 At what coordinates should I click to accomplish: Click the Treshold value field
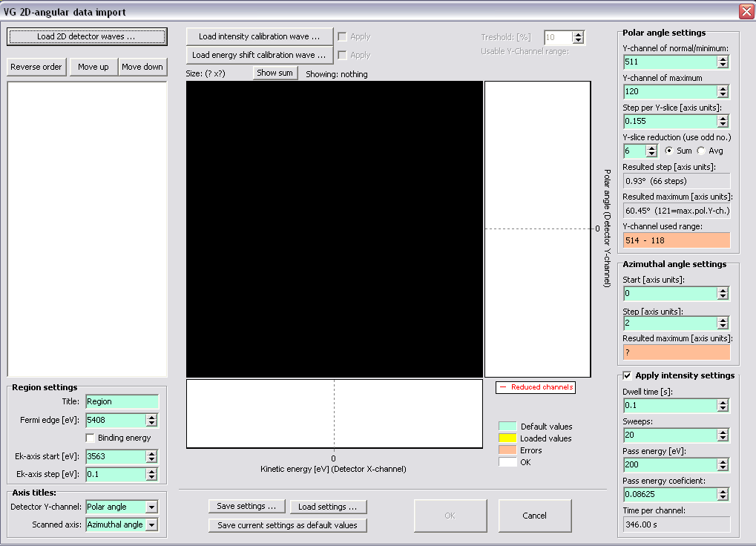click(x=559, y=37)
